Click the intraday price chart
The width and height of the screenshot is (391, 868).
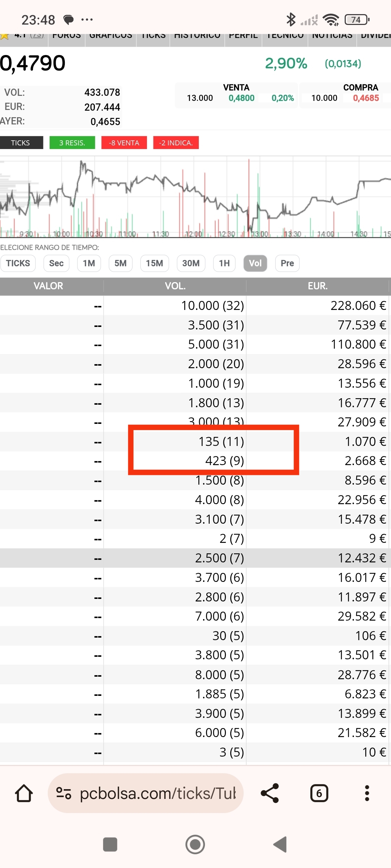(195, 197)
